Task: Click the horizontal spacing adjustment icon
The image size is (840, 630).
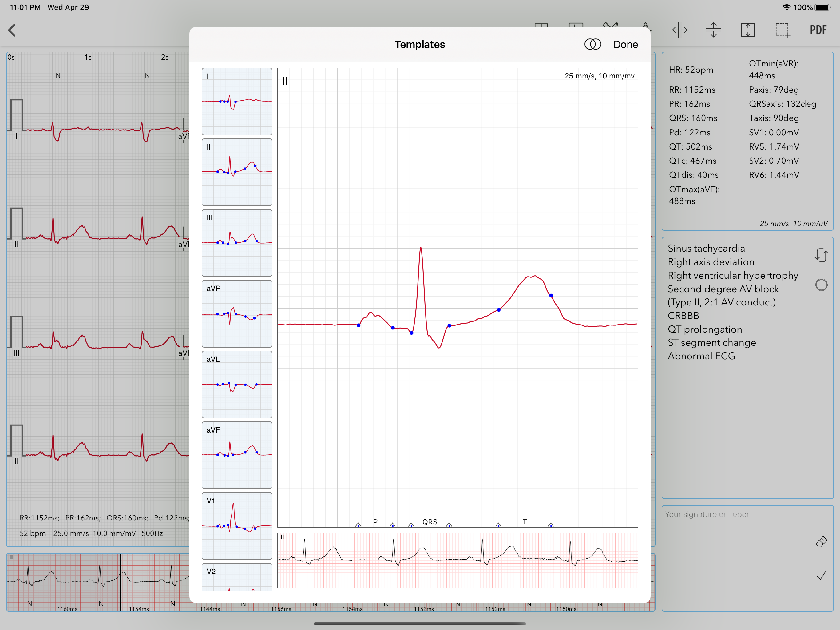Action: point(680,30)
